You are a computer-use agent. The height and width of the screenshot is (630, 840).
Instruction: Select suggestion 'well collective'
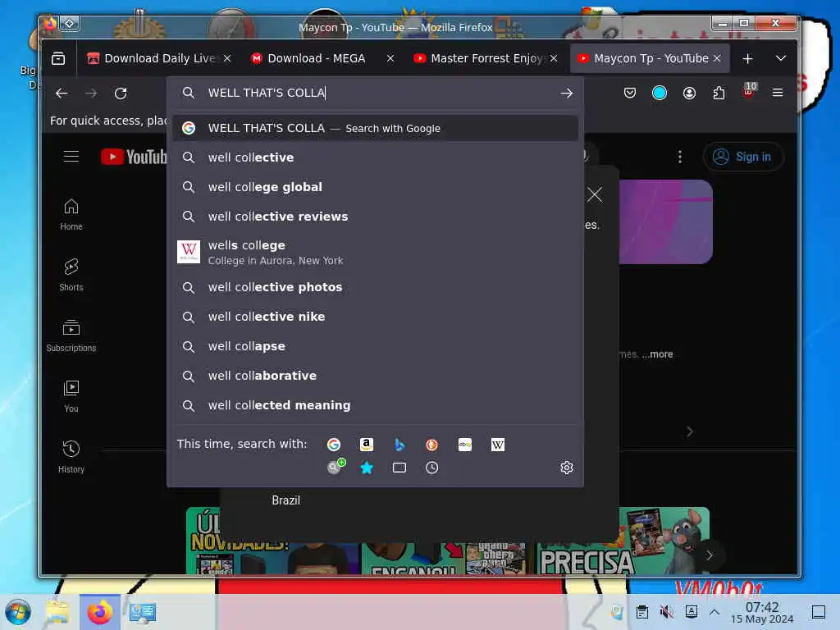[x=375, y=157]
